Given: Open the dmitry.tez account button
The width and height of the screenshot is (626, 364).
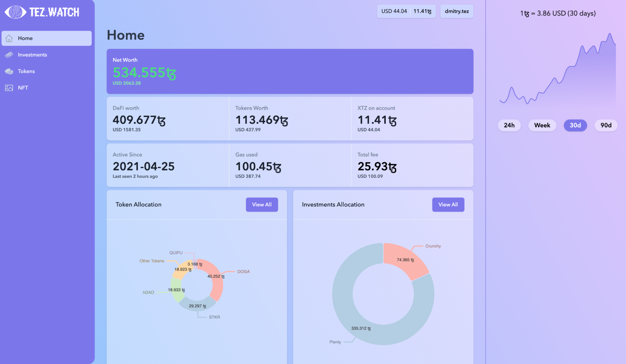Looking at the screenshot, I should click(457, 11).
